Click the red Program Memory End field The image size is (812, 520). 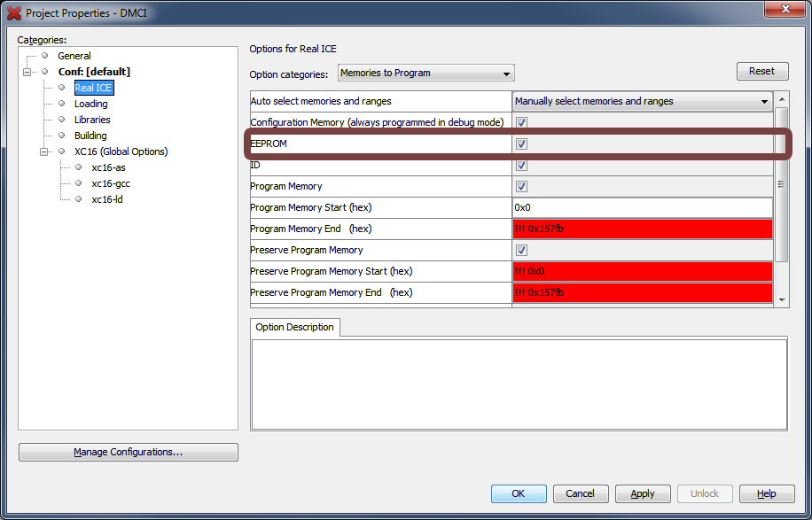(x=642, y=229)
